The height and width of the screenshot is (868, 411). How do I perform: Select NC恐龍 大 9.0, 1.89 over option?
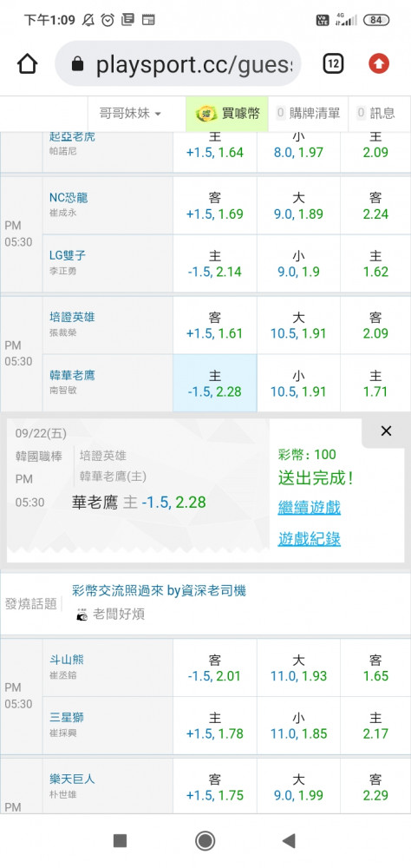298,206
